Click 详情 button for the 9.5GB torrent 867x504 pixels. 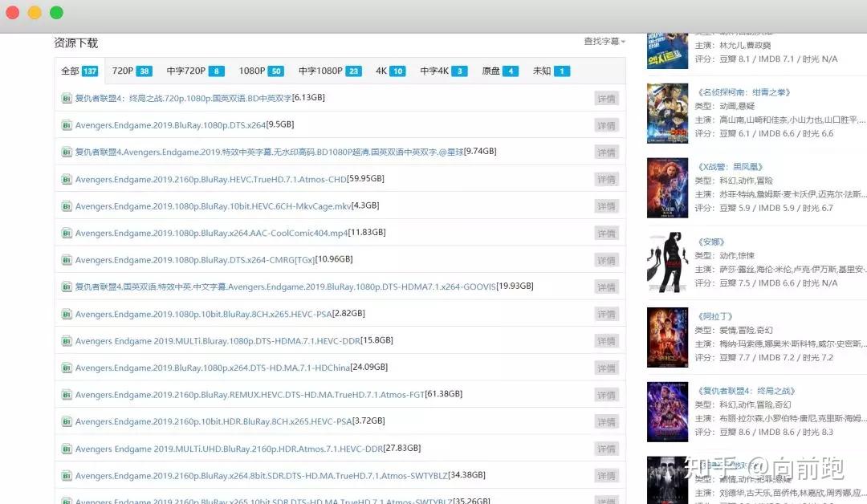[x=607, y=125]
